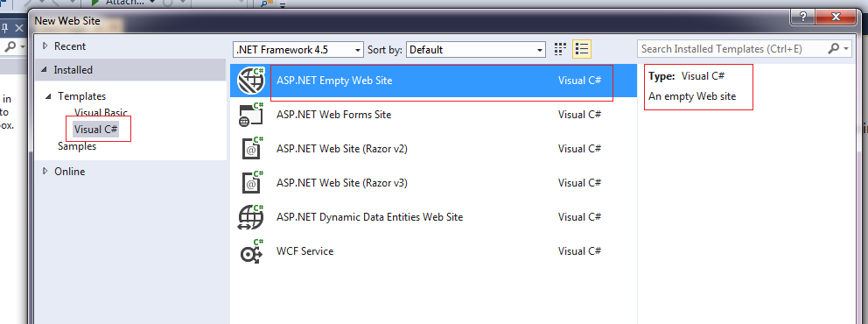Click the Razor v2 web site icon
868x324 pixels.
coord(252,149)
